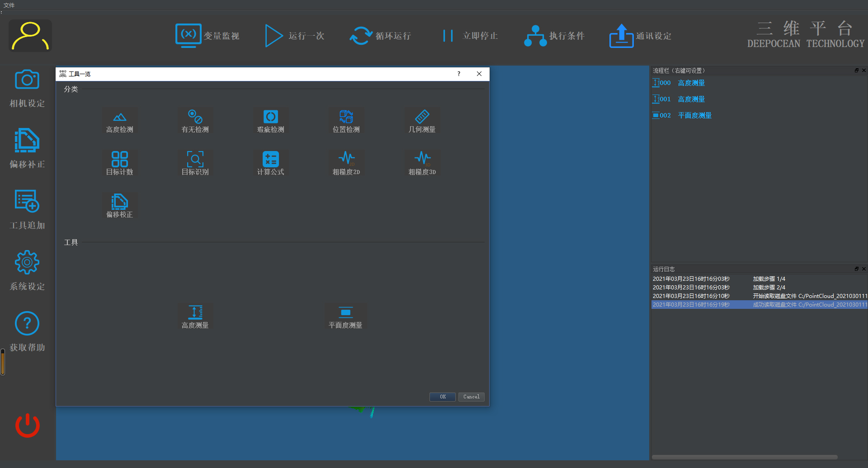Viewport: 868px width, 468px height.
Task: Open 系统设定 system settings gear
Action: click(27, 270)
